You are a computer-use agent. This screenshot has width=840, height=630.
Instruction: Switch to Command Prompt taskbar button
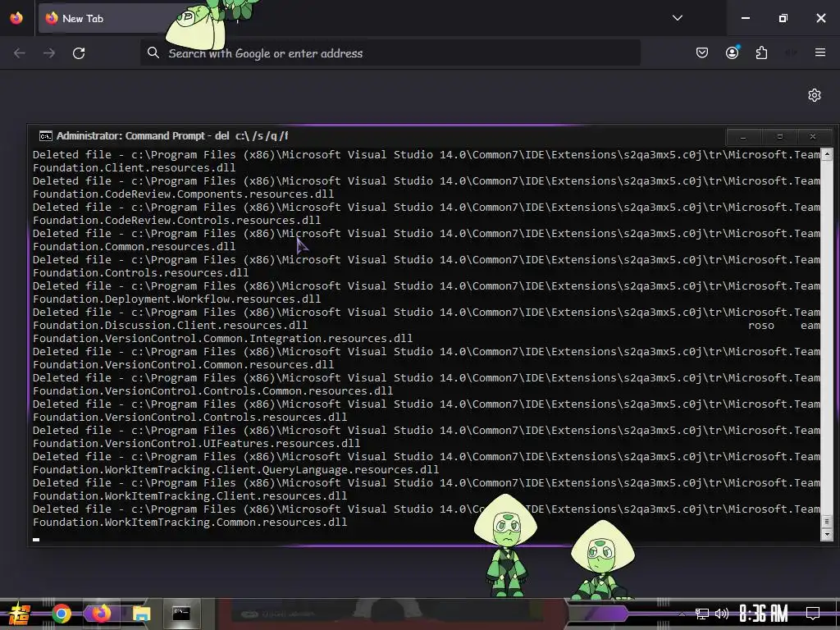pyautogui.click(x=181, y=614)
